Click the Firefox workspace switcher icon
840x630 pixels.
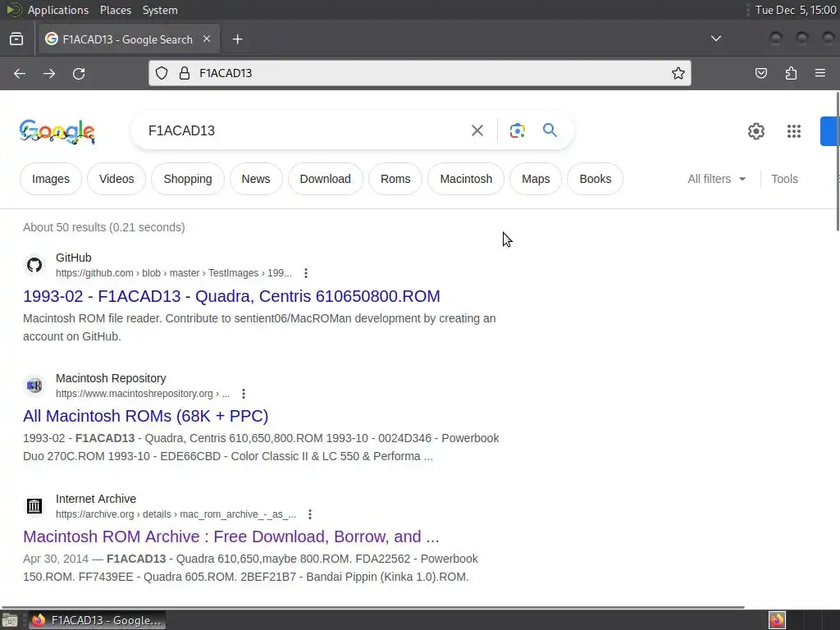tap(778, 620)
